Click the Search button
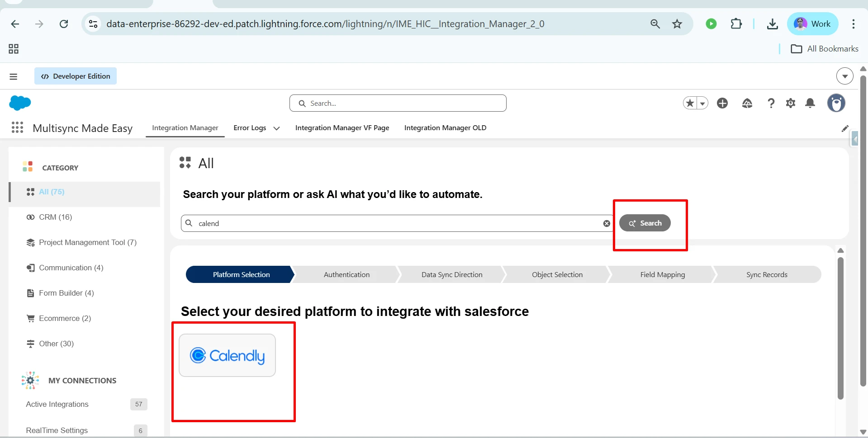 click(645, 223)
